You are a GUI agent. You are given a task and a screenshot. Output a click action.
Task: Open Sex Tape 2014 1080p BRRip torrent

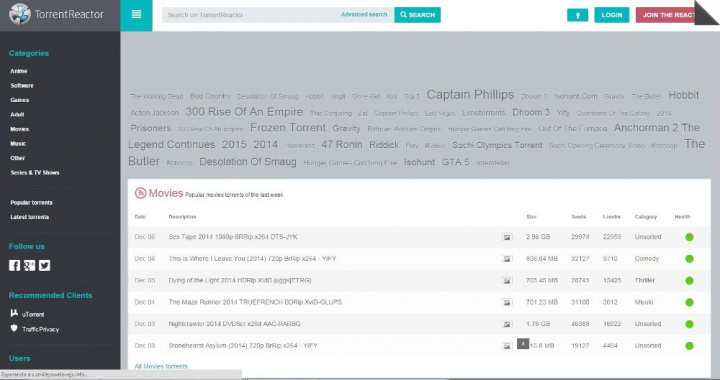(x=233, y=237)
